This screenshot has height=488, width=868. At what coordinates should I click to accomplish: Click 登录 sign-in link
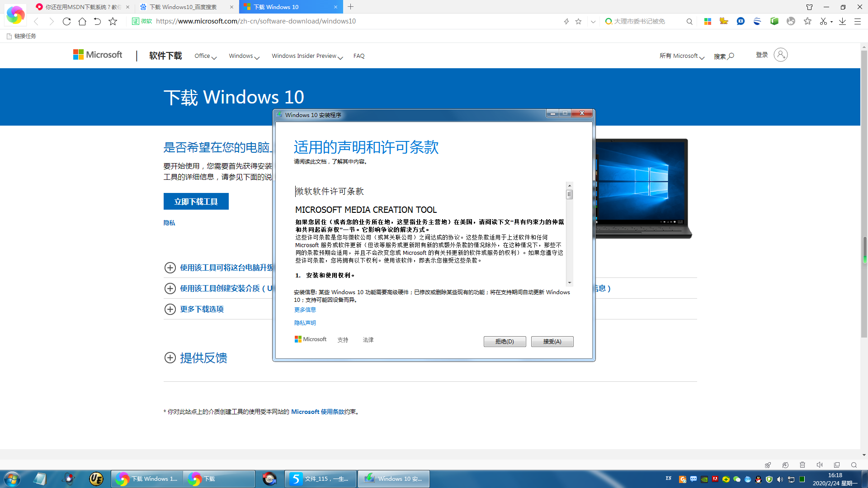tap(762, 55)
